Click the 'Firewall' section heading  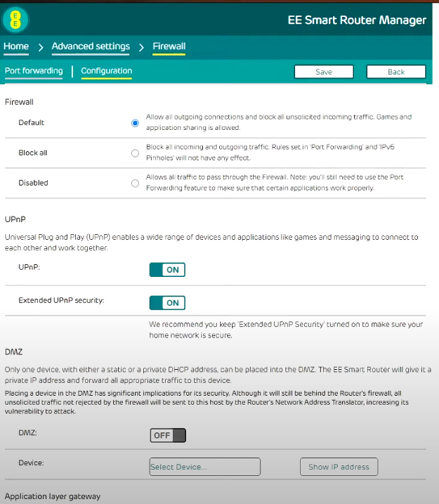(19, 102)
